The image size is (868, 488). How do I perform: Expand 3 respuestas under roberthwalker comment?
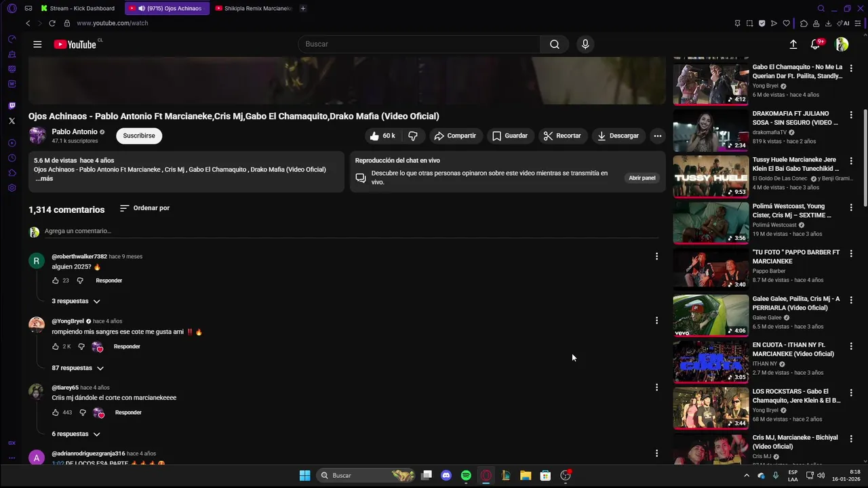(76, 301)
